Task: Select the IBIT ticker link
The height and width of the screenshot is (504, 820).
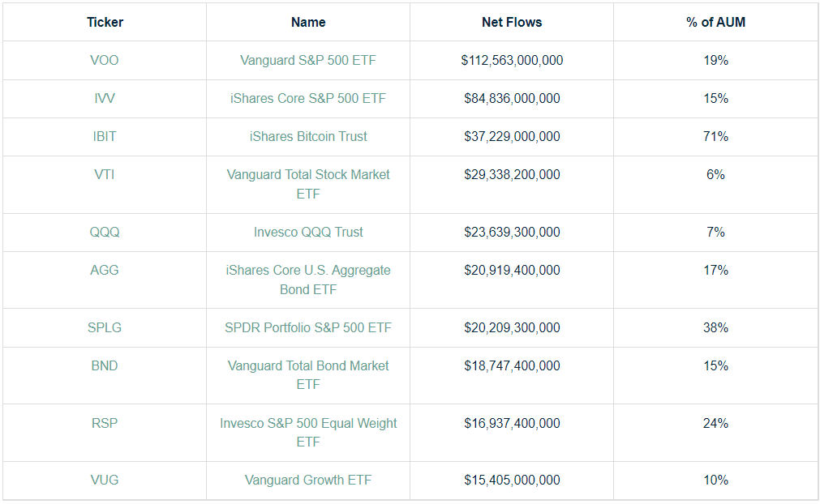Action: [105, 137]
